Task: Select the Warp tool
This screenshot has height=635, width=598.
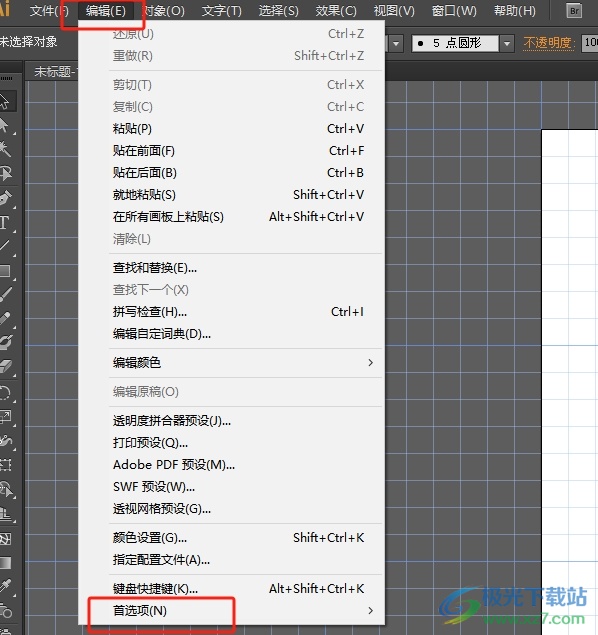Action: coord(6,441)
